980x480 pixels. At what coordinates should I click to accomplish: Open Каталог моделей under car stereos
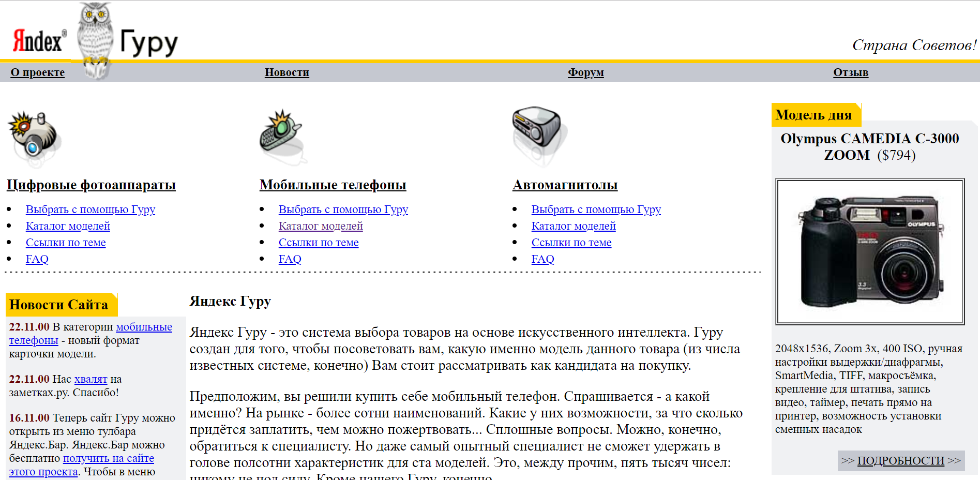click(574, 226)
